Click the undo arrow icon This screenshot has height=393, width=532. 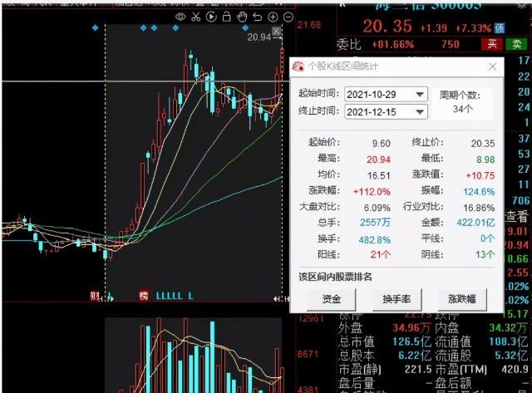click(258, 17)
